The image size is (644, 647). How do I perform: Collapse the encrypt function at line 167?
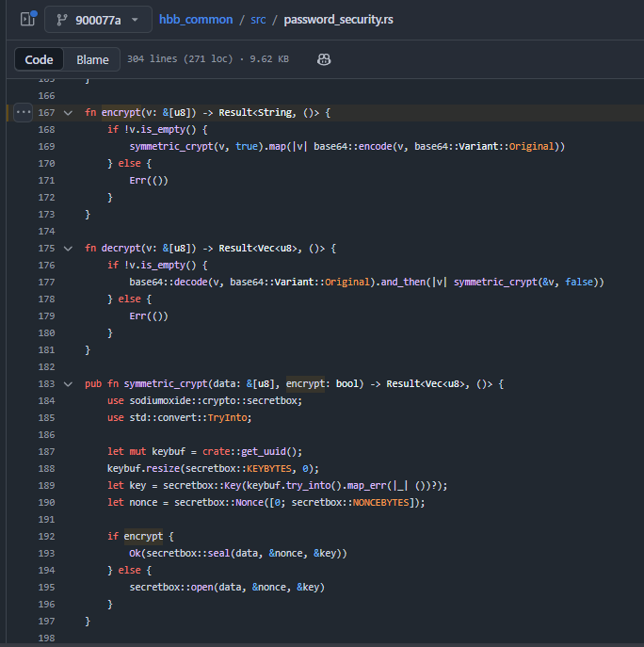coord(68,113)
